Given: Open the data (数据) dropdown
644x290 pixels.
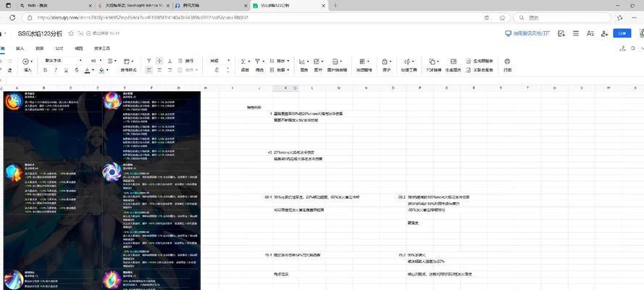Looking at the screenshot, I should pyautogui.click(x=280, y=70).
